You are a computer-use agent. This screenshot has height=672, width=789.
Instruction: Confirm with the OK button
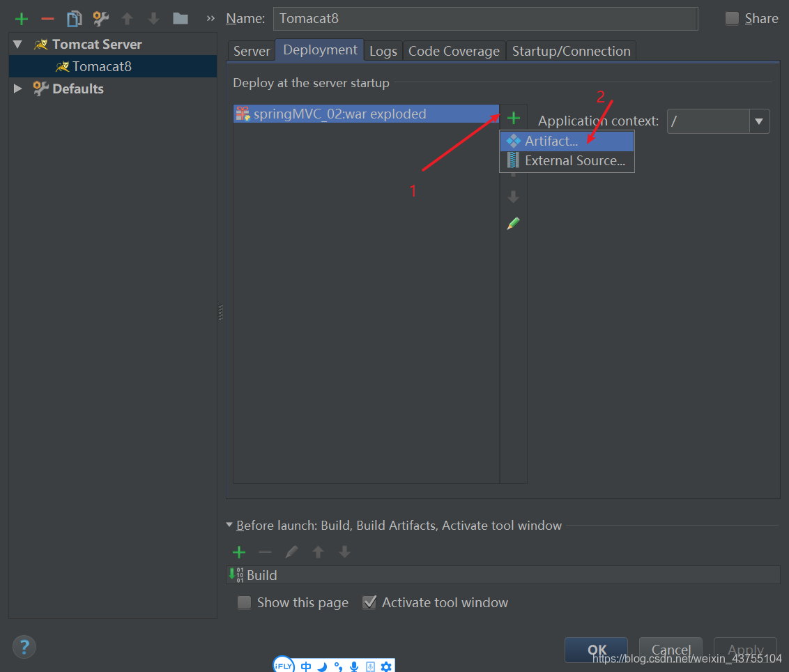click(x=596, y=650)
